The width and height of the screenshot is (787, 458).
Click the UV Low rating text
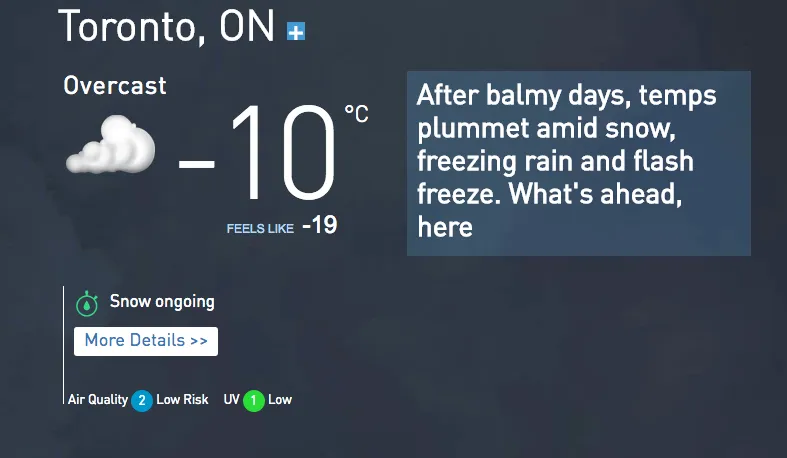(280, 399)
